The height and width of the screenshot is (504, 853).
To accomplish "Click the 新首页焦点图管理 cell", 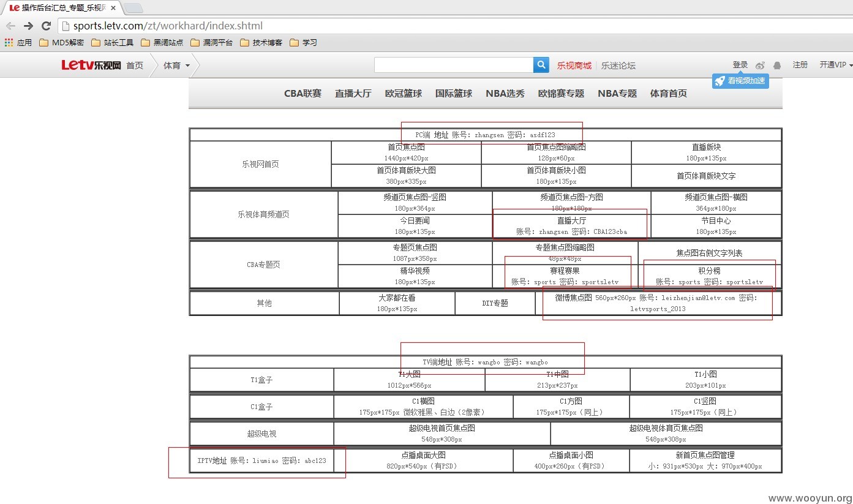I will pyautogui.click(x=705, y=461).
